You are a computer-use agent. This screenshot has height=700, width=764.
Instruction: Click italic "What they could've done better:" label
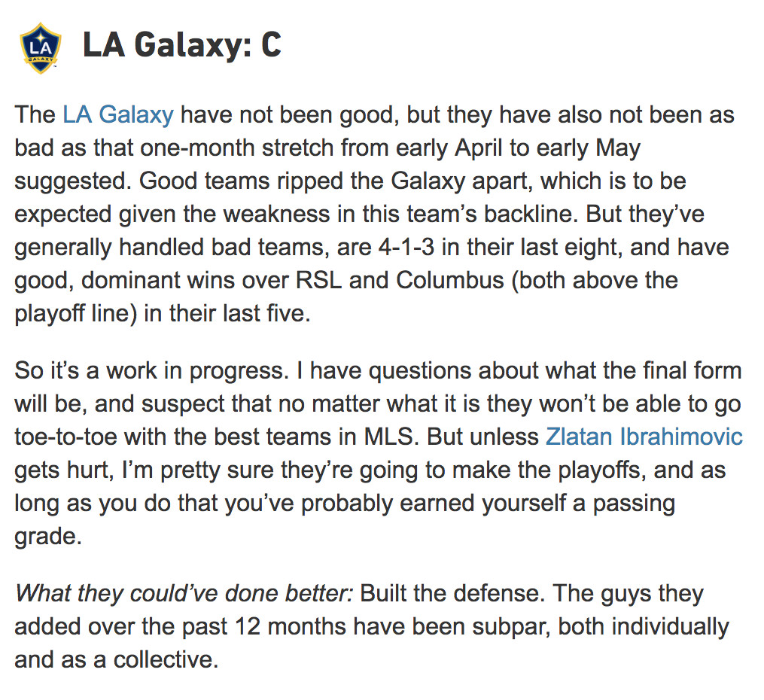pos(184,593)
